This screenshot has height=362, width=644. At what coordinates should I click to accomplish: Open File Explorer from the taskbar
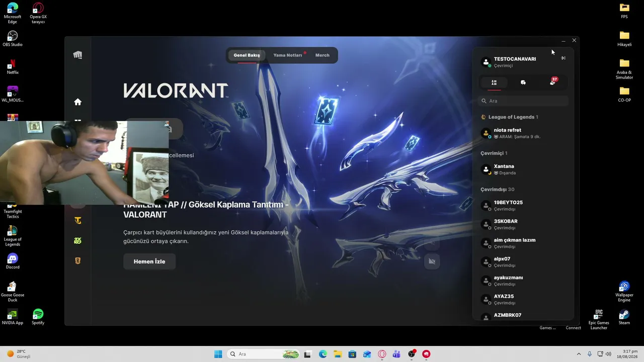point(337,354)
